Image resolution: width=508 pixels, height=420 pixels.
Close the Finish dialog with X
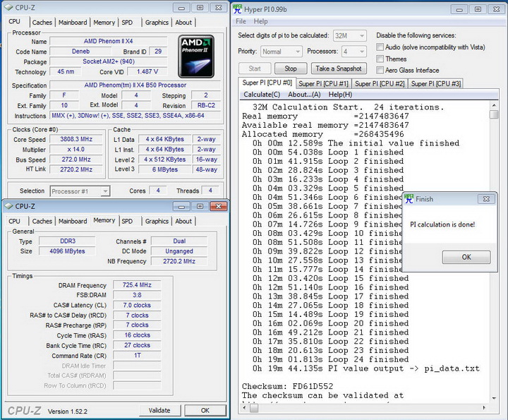[x=486, y=199]
